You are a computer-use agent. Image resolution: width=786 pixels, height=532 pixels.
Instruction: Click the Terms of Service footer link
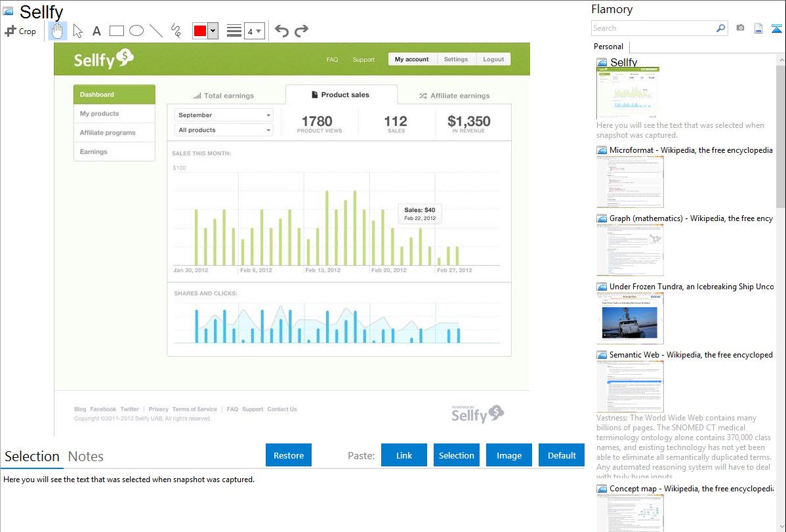[194, 409]
